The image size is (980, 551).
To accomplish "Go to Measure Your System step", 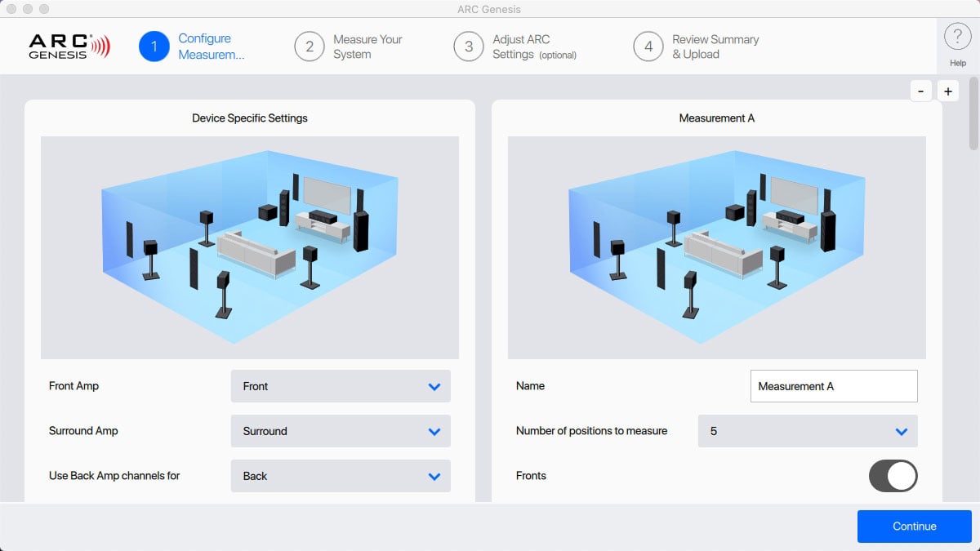I will tap(367, 47).
